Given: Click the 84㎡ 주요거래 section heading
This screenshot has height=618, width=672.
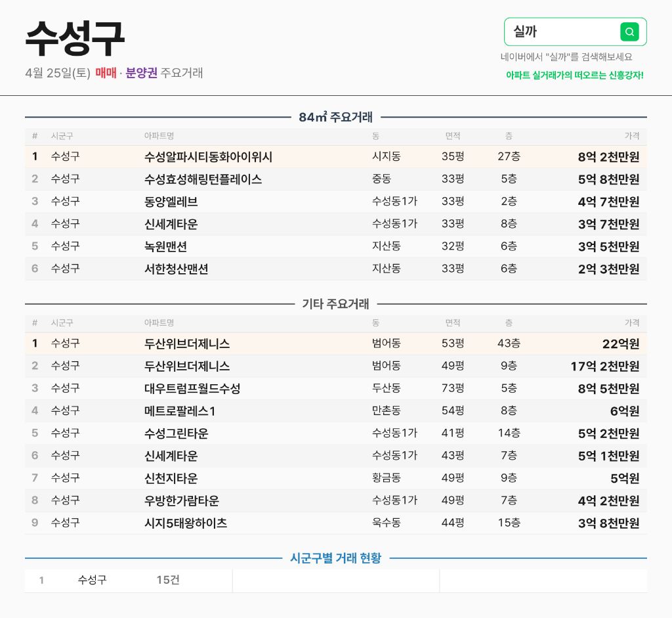Looking at the screenshot, I should (x=335, y=117).
